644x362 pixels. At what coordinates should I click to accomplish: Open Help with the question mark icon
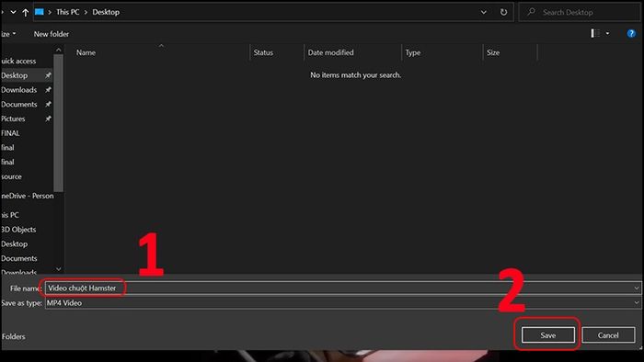(631, 34)
